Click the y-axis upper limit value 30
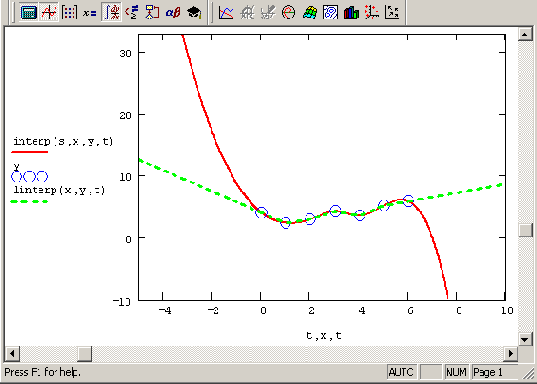The image size is (537, 384). click(125, 53)
